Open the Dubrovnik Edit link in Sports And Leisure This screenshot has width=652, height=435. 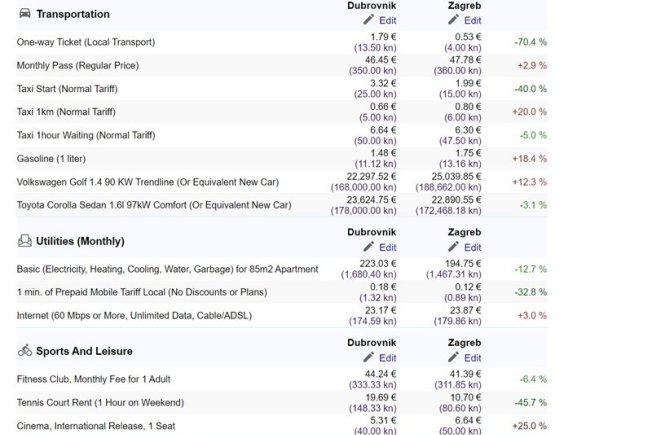[x=388, y=357]
